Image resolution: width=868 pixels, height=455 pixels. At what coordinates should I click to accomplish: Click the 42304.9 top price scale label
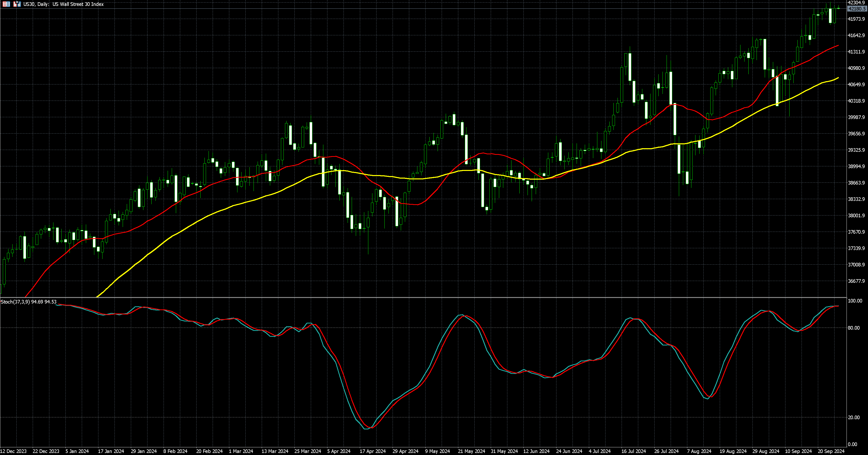click(856, 3)
